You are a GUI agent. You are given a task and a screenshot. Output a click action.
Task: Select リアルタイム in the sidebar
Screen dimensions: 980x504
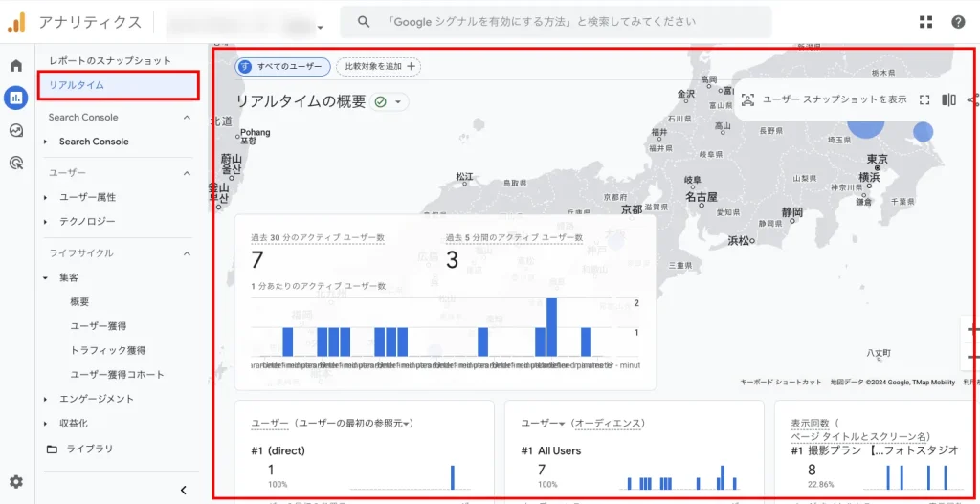(x=118, y=85)
